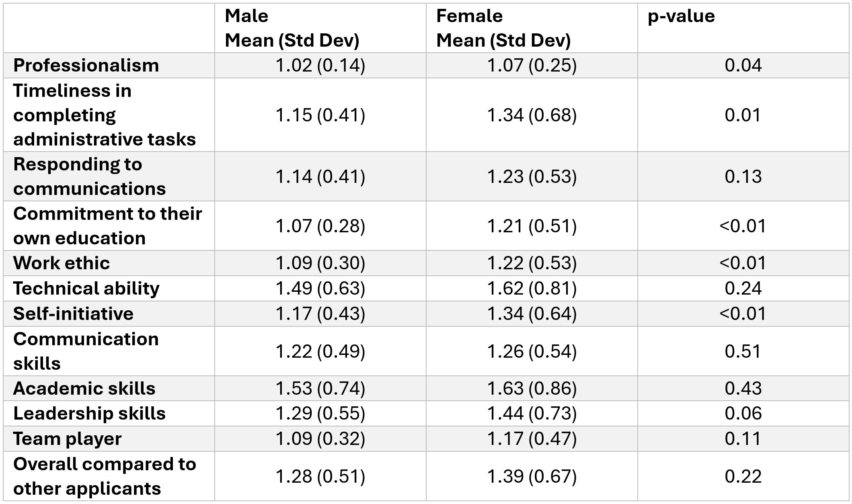Click male Team player value 1.09 (0.32)

pyautogui.click(x=320, y=438)
